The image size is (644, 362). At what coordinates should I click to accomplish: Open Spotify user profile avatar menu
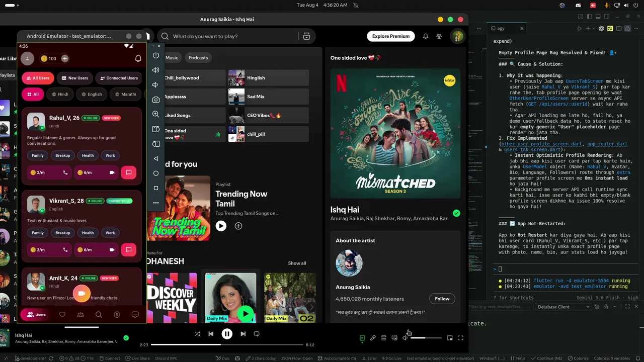coord(457,36)
